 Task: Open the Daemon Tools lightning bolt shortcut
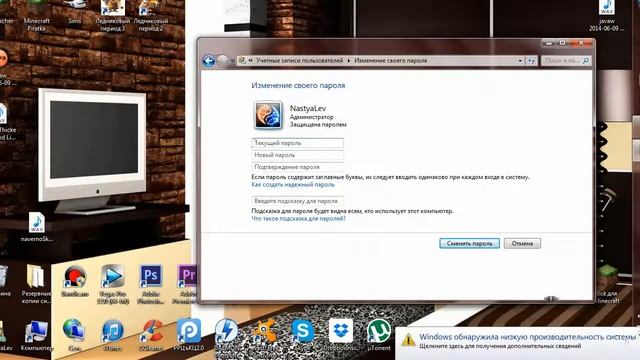coord(227,331)
